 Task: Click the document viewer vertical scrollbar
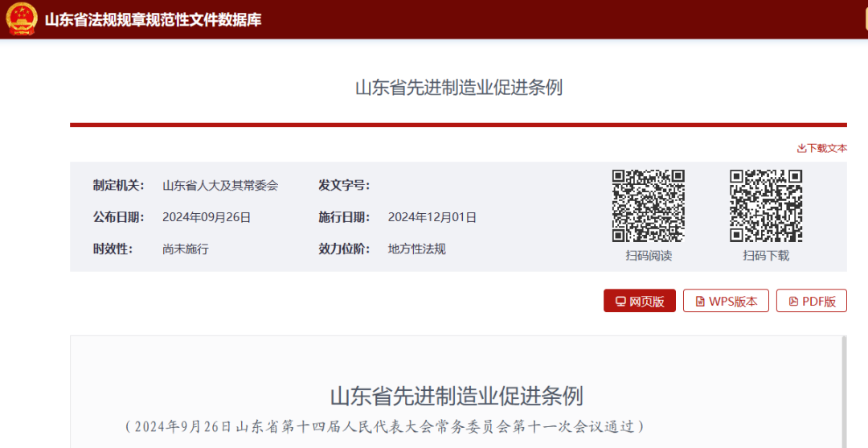[x=843, y=392]
